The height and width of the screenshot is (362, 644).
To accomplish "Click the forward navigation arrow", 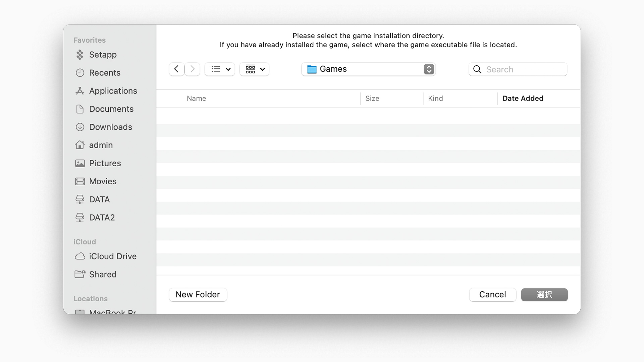I will point(193,69).
